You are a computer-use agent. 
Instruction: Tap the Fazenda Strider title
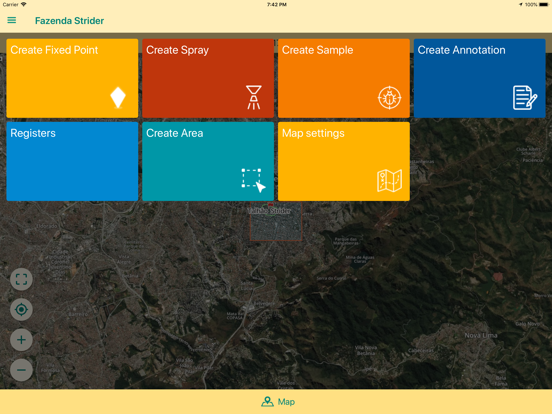(69, 21)
